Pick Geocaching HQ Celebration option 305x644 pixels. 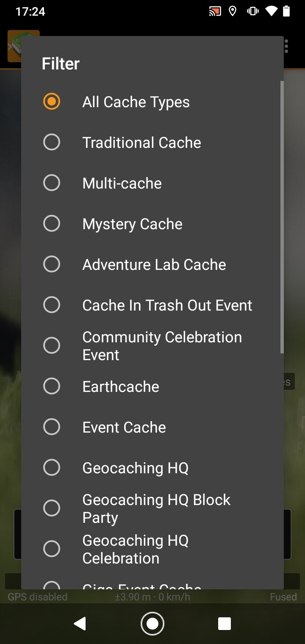[x=52, y=549]
